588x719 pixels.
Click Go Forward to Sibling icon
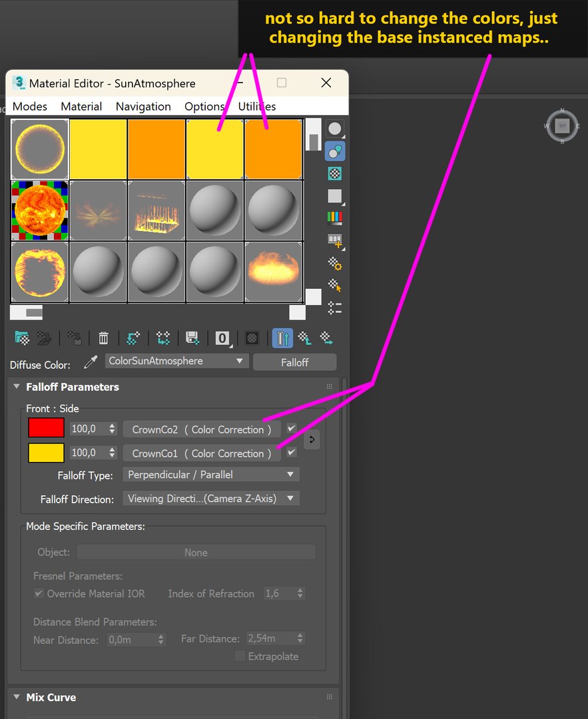[326, 338]
